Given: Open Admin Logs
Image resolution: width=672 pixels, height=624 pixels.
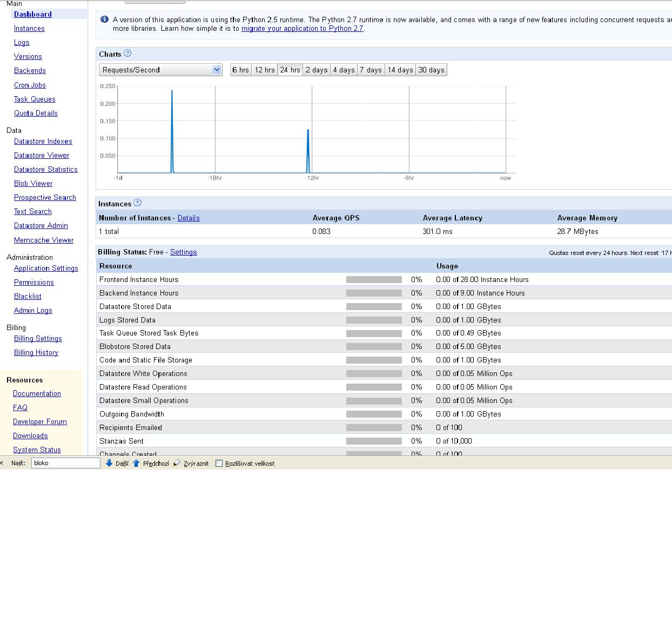Looking at the screenshot, I should coord(33,310).
